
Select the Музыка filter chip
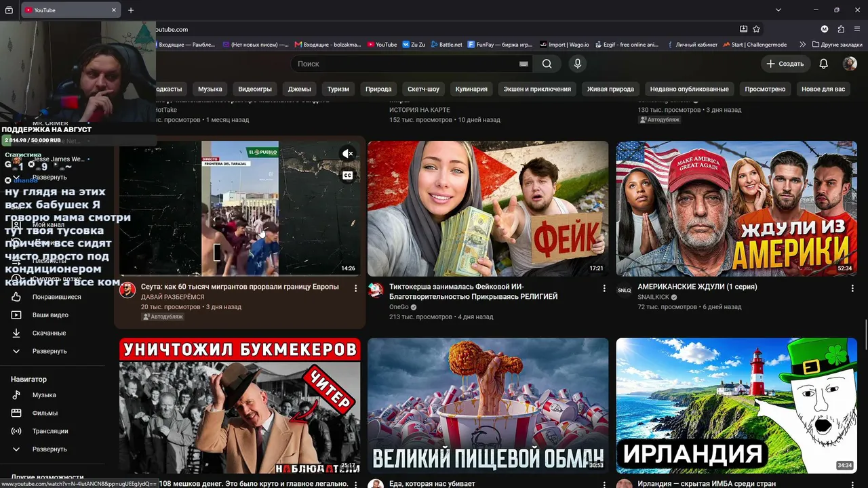tap(210, 89)
